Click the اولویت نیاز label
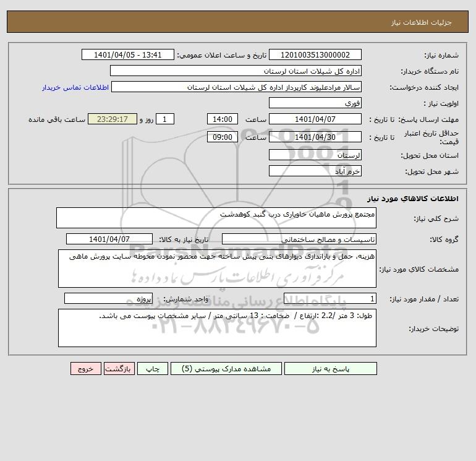 click(441, 103)
